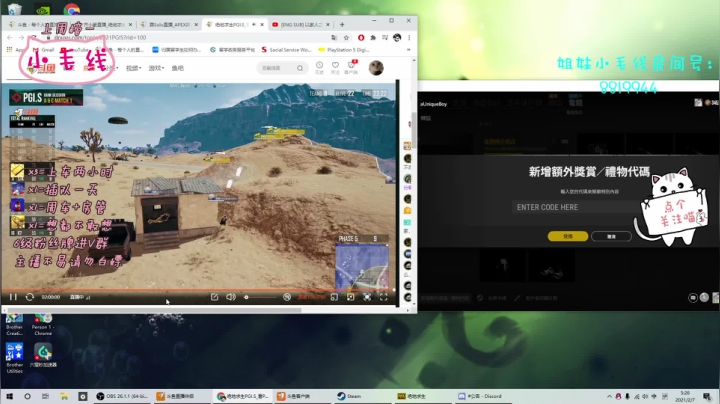The width and height of the screenshot is (720, 404).
Task: Open the Social Service Wo... bookmark
Action: pyautogui.click(x=286, y=50)
